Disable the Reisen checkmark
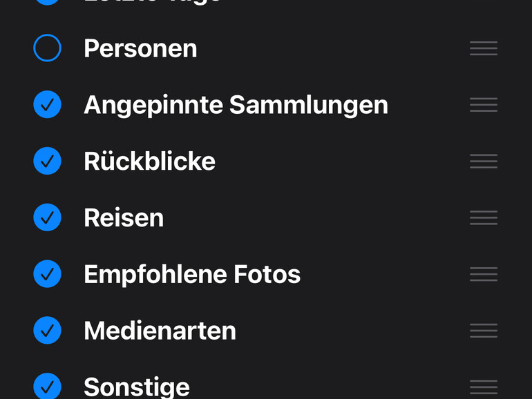 48,217
